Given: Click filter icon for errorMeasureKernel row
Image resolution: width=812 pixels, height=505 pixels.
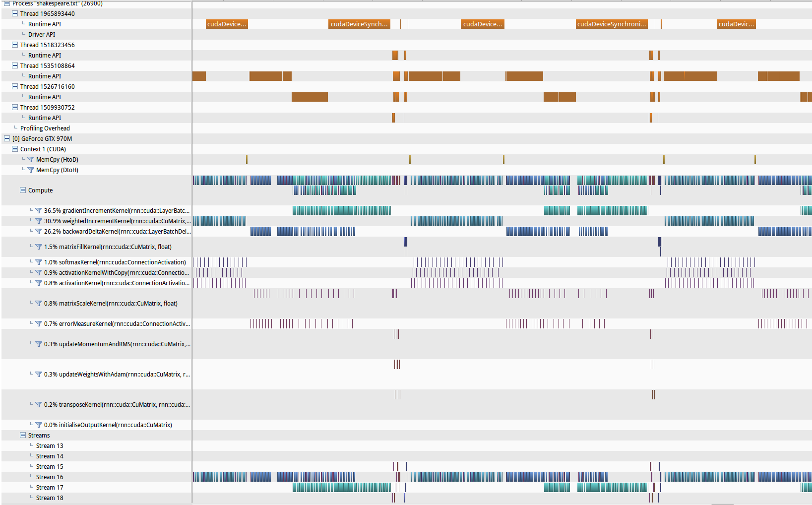Looking at the screenshot, I should [x=39, y=324].
